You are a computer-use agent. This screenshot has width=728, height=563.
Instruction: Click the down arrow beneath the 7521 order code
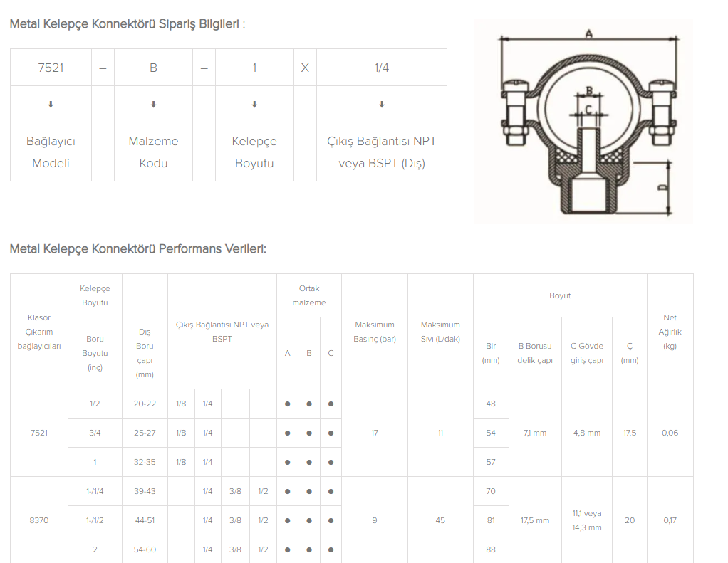(x=51, y=105)
